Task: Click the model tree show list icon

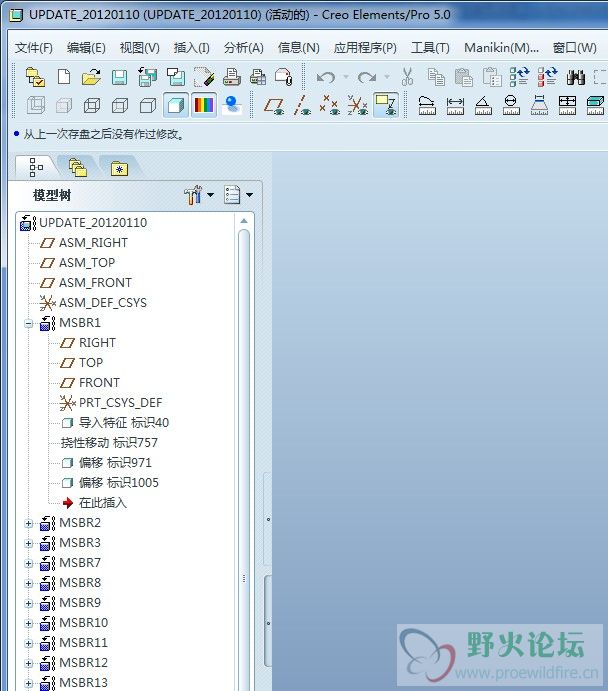Action: [232, 195]
